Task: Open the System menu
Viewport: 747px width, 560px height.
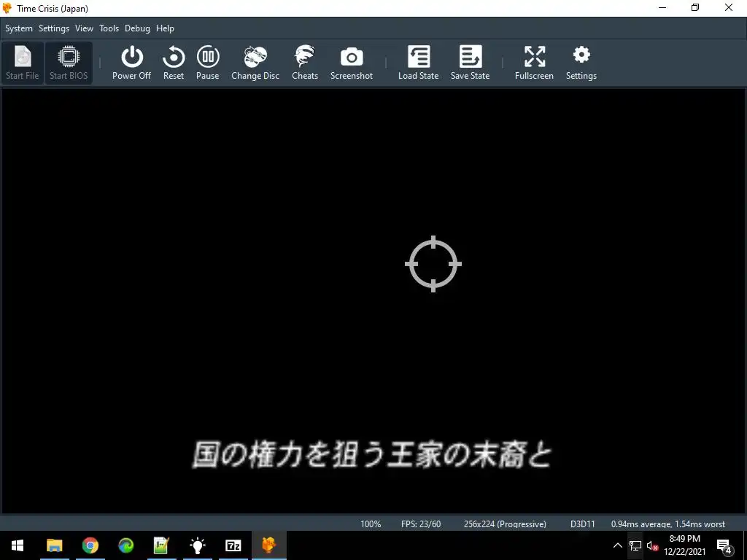Action: 19,28
